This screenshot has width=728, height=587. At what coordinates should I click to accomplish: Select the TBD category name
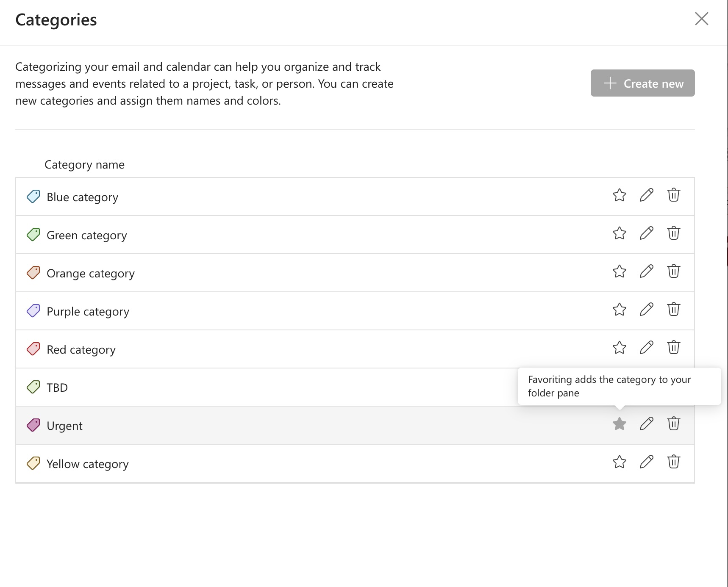[x=57, y=388]
